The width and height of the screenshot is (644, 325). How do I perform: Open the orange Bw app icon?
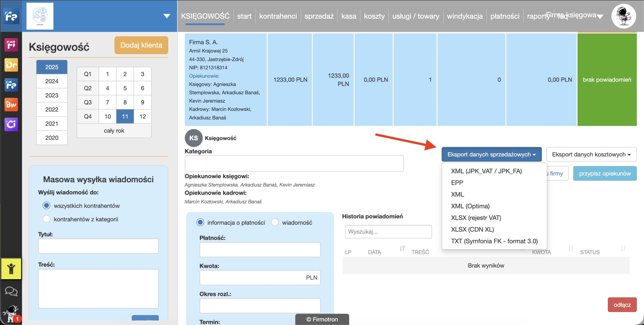pos(11,104)
